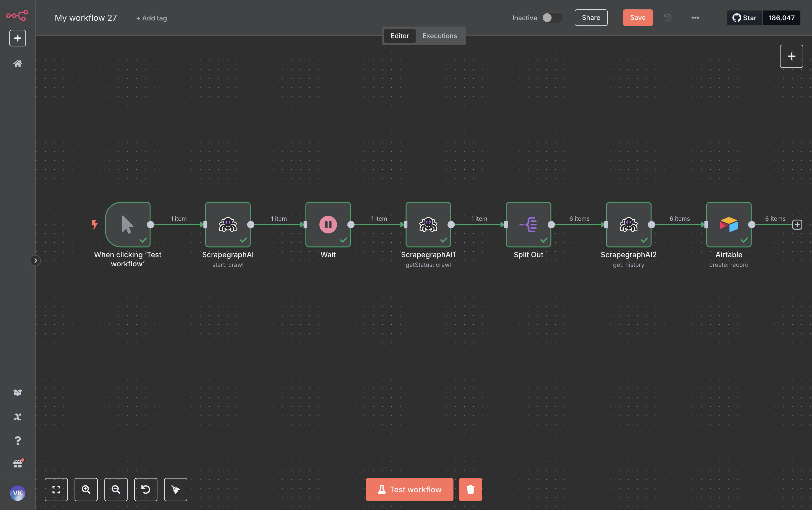Viewport: 812px width, 510px height.
Task: Zoom in on the canvas
Action: click(86, 490)
